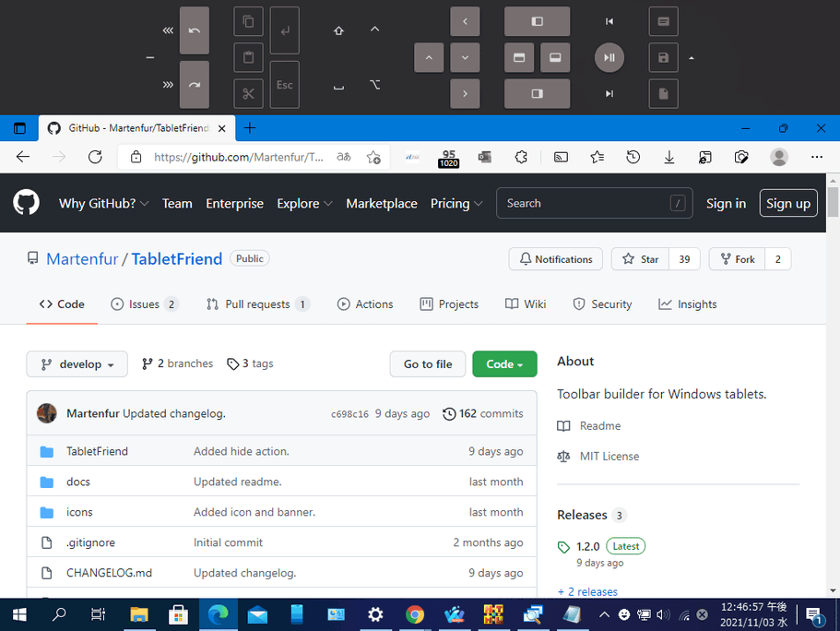Screen dimensions: 840x631
Task: Switch to the Issues tab
Action: tap(144, 304)
